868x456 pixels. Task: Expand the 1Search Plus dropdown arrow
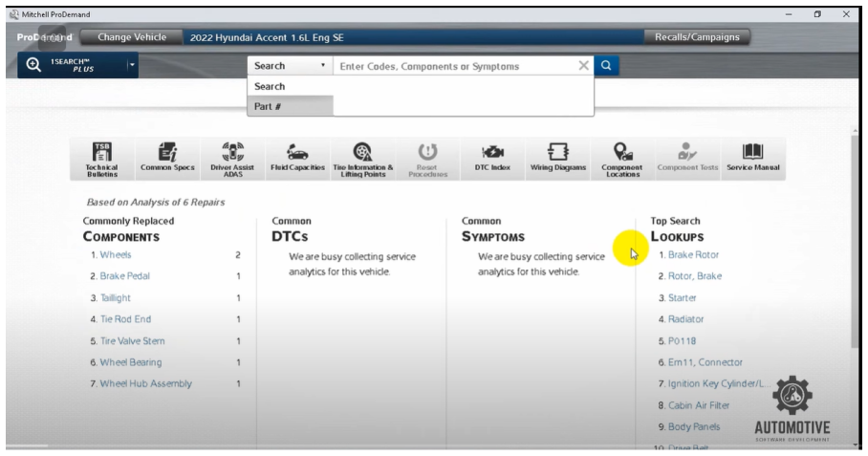[x=132, y=65]
